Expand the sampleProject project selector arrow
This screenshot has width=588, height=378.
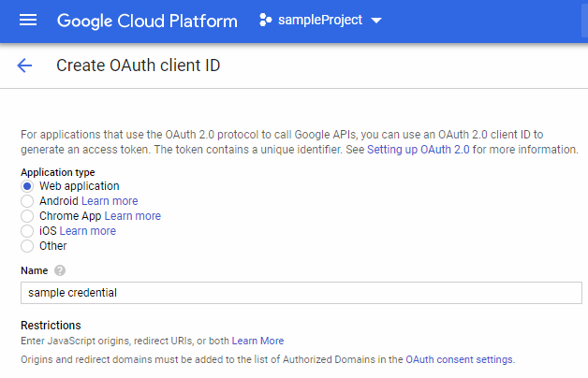376,21
